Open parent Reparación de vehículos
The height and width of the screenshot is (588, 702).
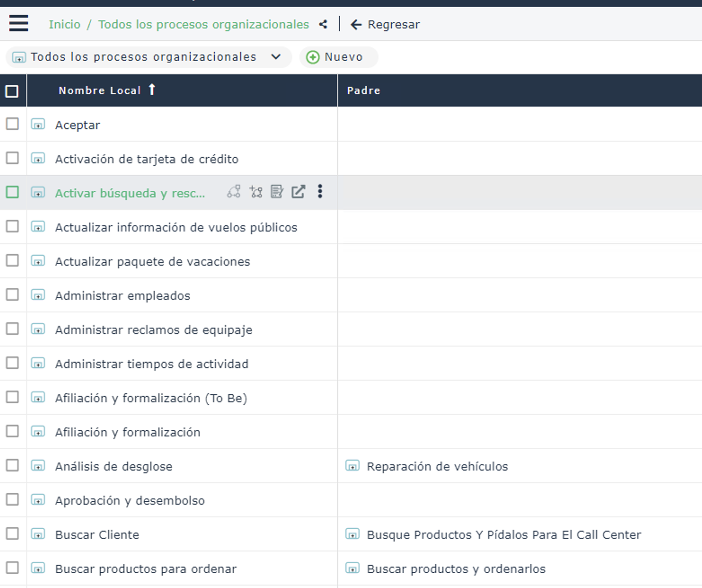[x=437, y=467]
